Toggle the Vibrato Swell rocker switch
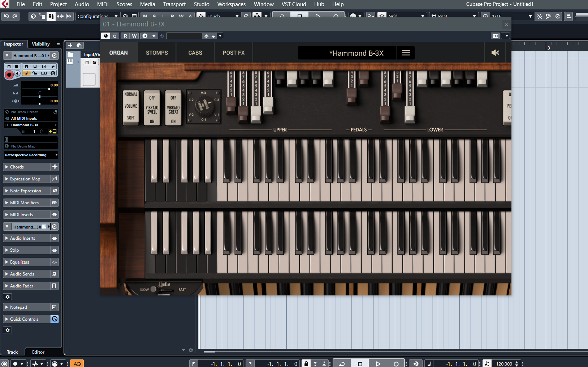Screen dimensions: 588x367 tap(152, 107)
